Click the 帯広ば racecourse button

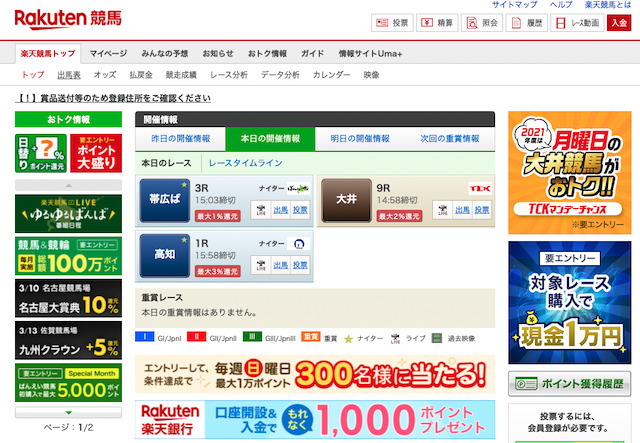click(164, 200)
